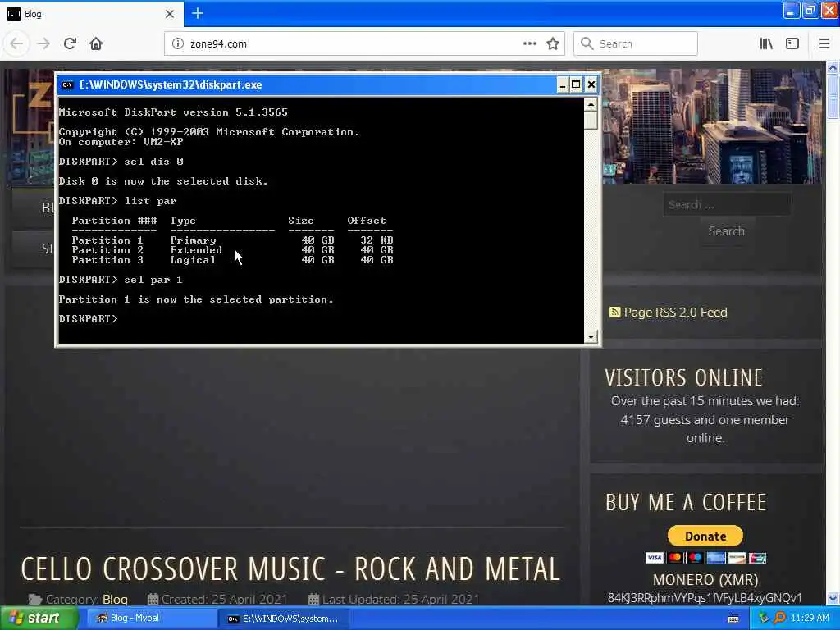
Task: Click the 'MONERO (XMR)' label
Action: (x=705, y=580)
